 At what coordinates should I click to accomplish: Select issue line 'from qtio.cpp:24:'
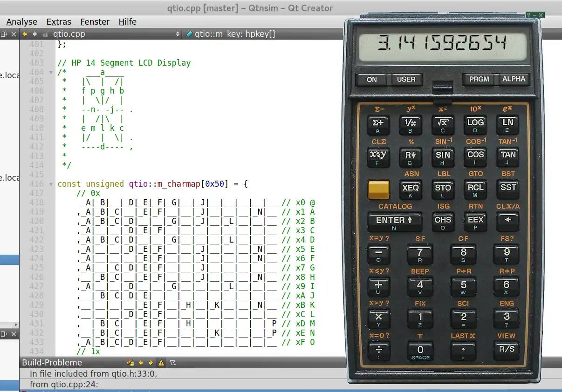pos(64,385)
